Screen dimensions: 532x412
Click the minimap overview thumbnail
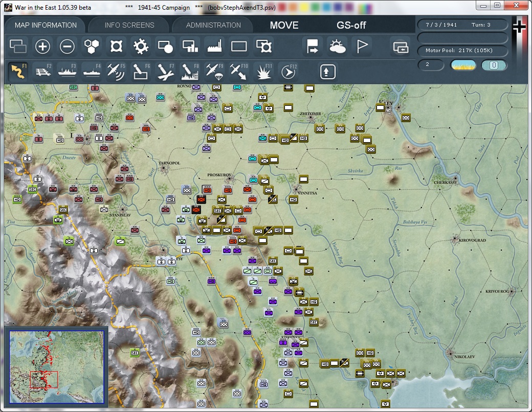click(57, 367)
